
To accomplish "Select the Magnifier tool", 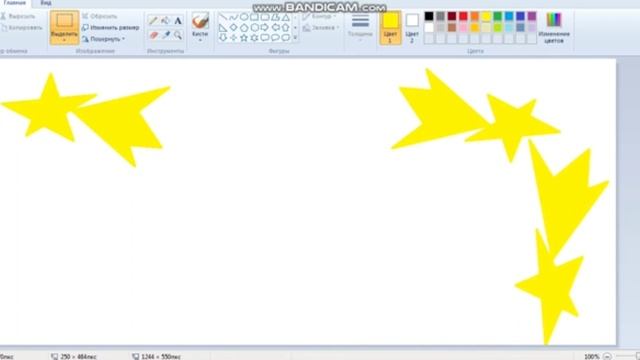I will pos(178,36).
